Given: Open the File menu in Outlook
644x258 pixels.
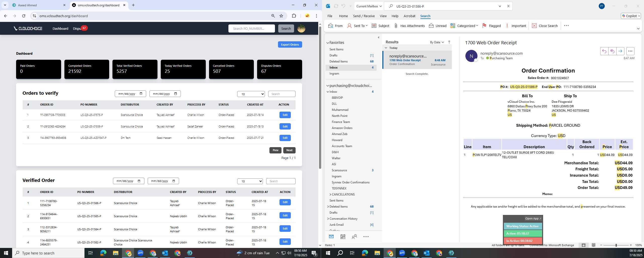Looking at the screenshot, I should (x=330, y=16).
